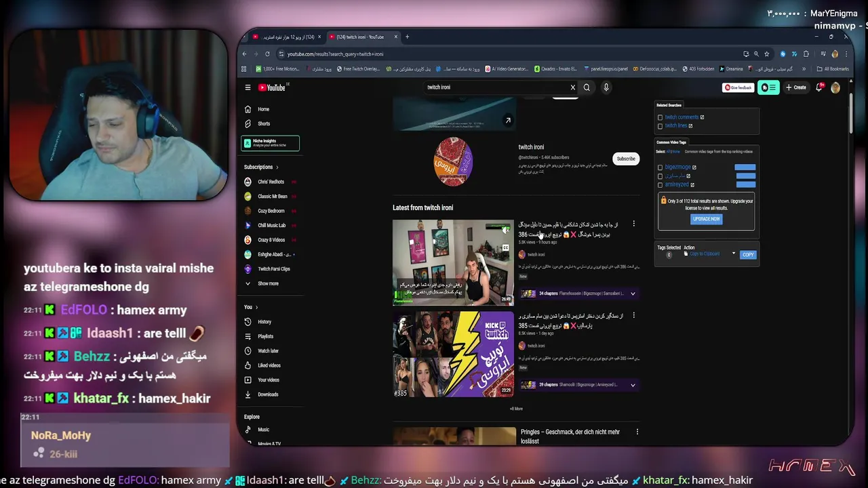
Task: Click the COPY tags button
Action: (x=748, y=255)
